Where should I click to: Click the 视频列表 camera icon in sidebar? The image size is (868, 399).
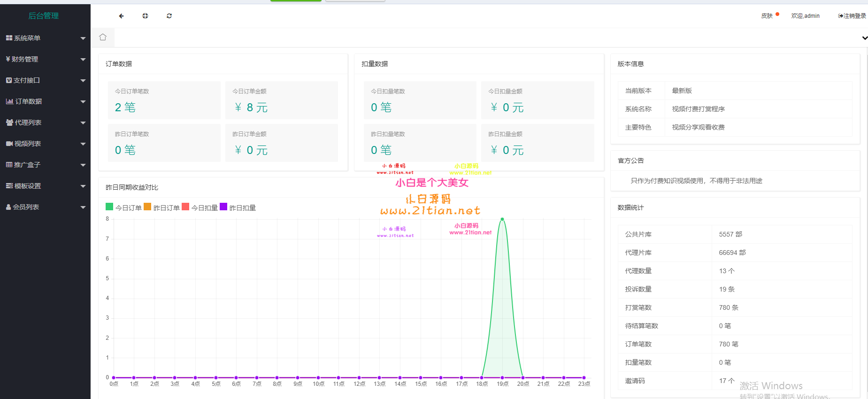[9, 144]
